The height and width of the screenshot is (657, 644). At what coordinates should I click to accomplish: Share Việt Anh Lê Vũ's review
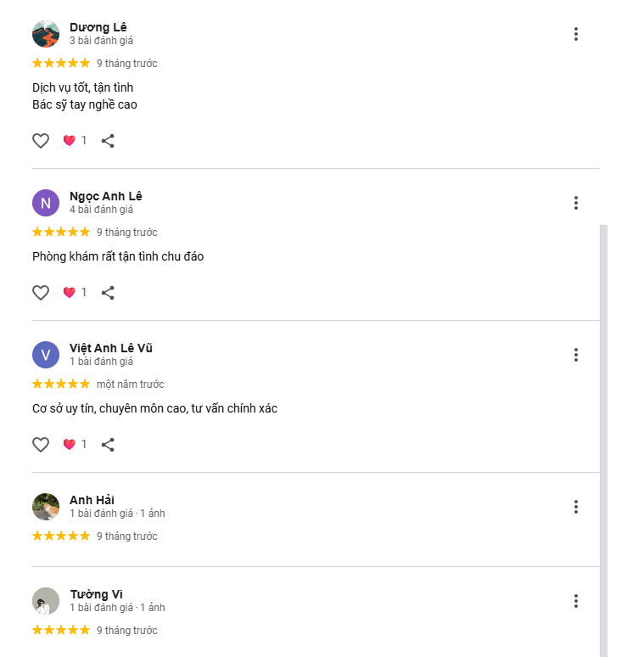(x=108, y=445)
